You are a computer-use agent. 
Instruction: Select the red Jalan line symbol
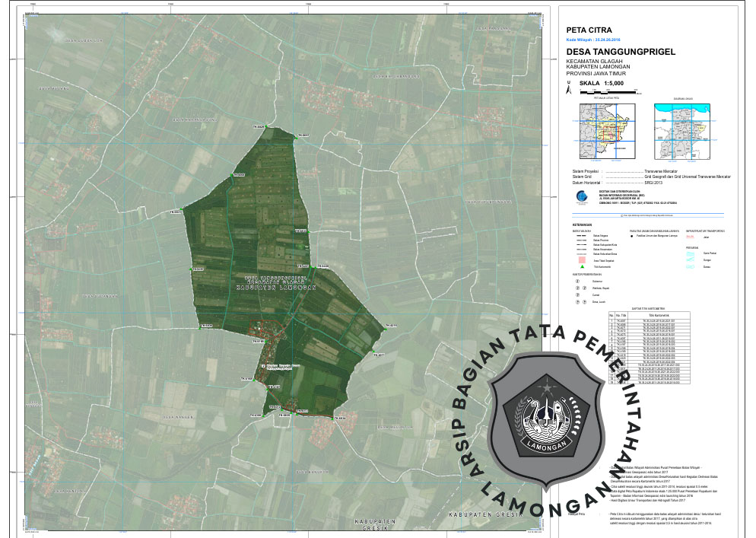click(691, 237)
